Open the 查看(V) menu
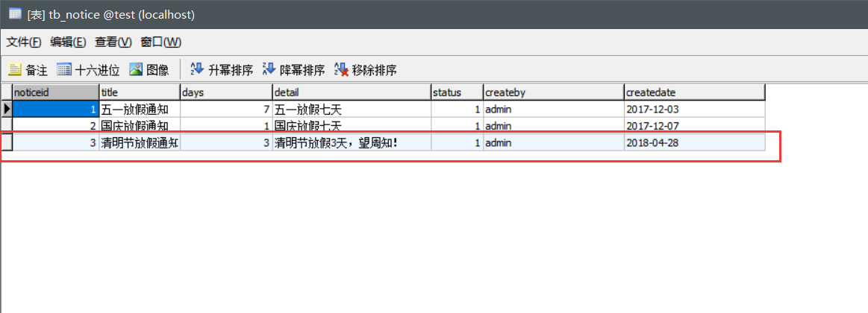The height and width of the screenshot is (313, 868). (x=113, y=42)
